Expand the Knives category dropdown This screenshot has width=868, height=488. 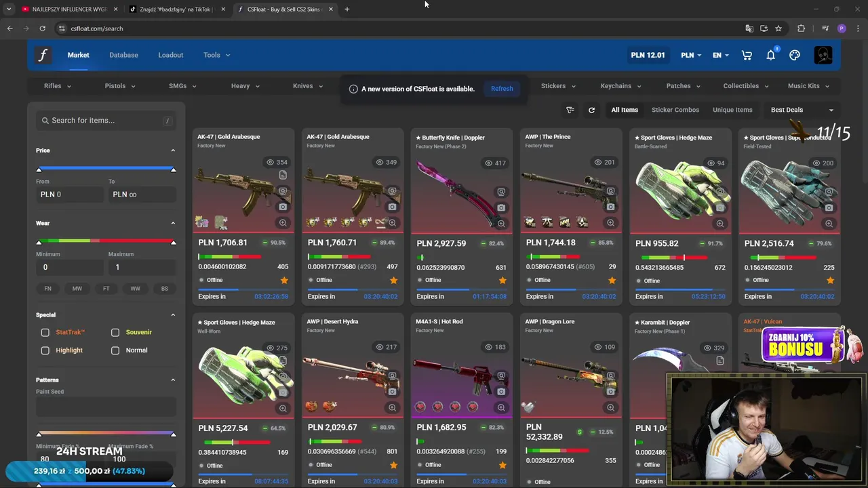pyautogui.click(x=308, y=86)
